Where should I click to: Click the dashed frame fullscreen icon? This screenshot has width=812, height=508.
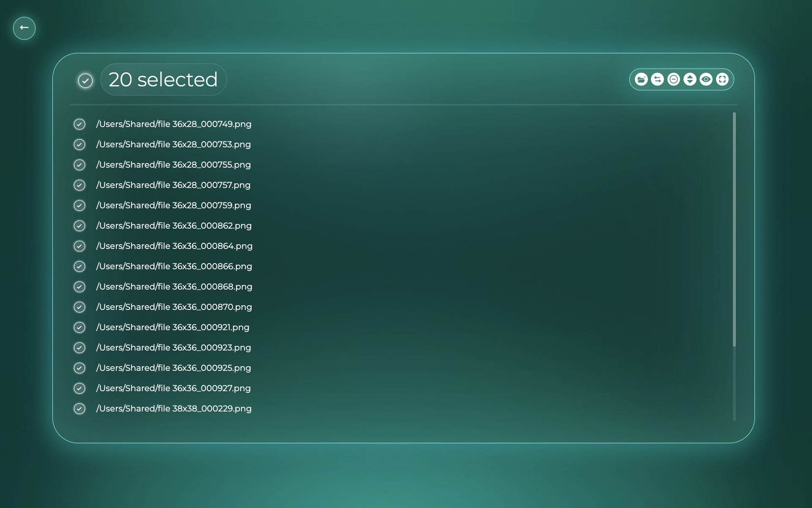[722, 79]
